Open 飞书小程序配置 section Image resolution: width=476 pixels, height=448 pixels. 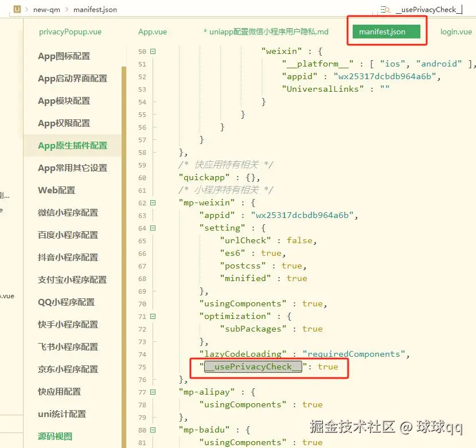pos(68,347)
